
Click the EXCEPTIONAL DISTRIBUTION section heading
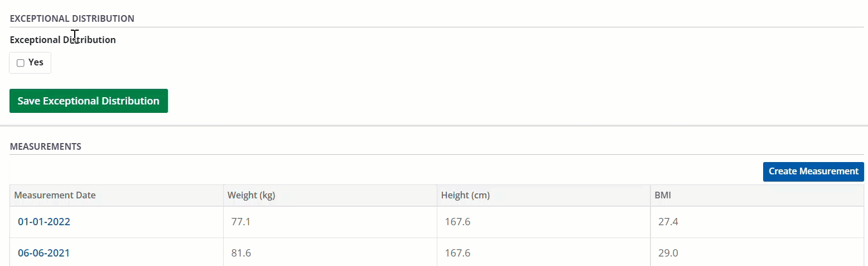click(x=72, y=18)
